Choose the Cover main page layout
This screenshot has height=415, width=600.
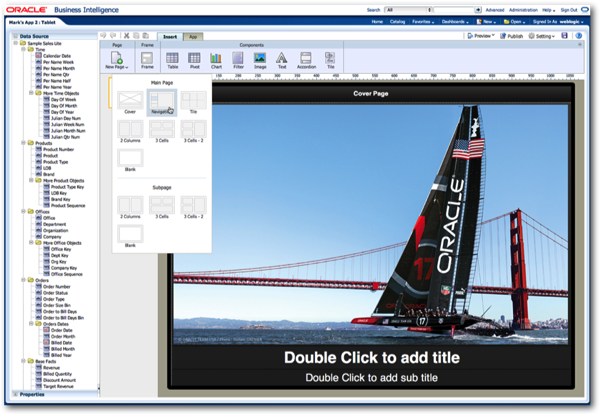point(130,102)
